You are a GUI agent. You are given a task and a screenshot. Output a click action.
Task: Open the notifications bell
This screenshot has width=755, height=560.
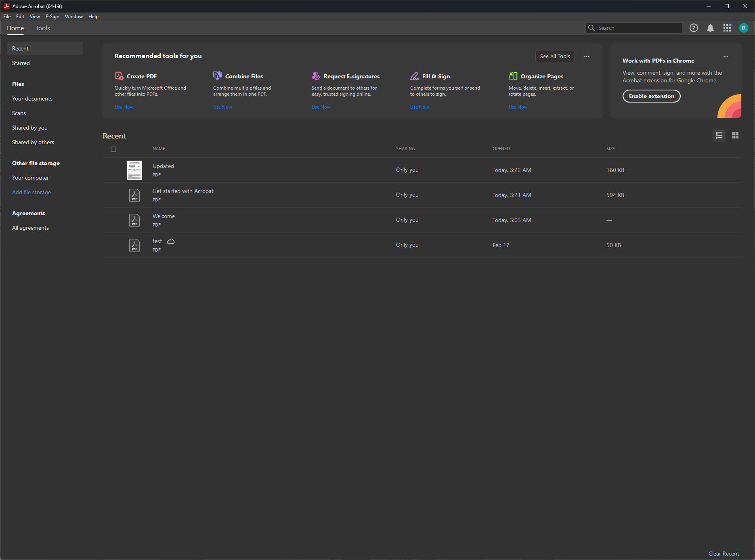(710, 28)
